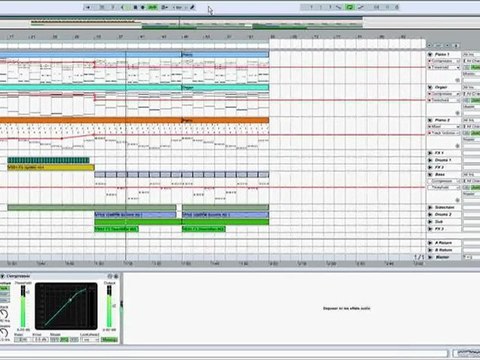This screenshot has width=480, height=360.
Task: Adjust the Compressor Threshold slider
Action: tap(23, 307)
